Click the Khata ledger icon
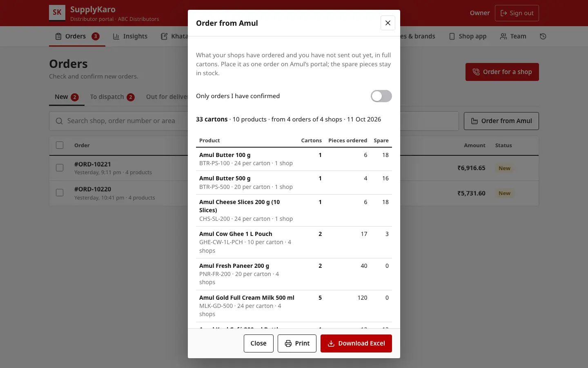The width and height of the screenshot is (588, 368). click(164, 36)
